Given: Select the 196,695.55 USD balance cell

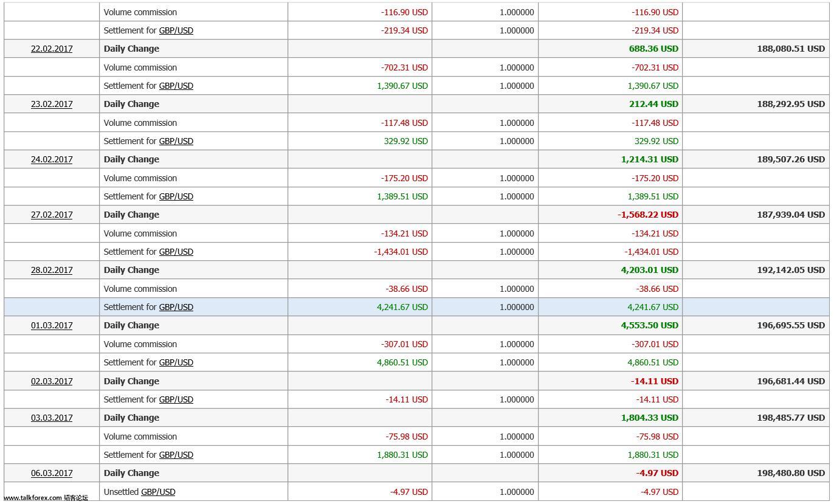Looking at the screenshot, I should pyautogui.click(x=791, y=325).
